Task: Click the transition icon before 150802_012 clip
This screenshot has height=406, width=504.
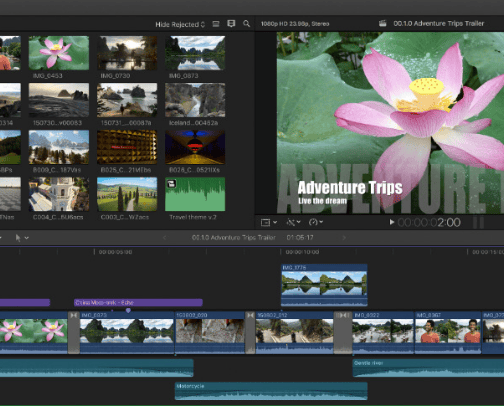Action: click(x=250, y=315)
